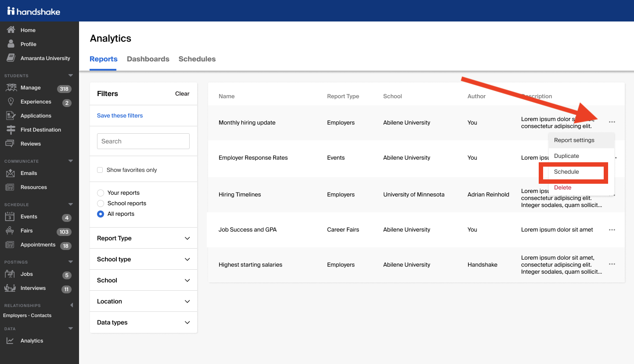This screenshot has width=634, height=364.
Task: Click the Interviews icon in sidebar
Action: (x=10, y=288)
